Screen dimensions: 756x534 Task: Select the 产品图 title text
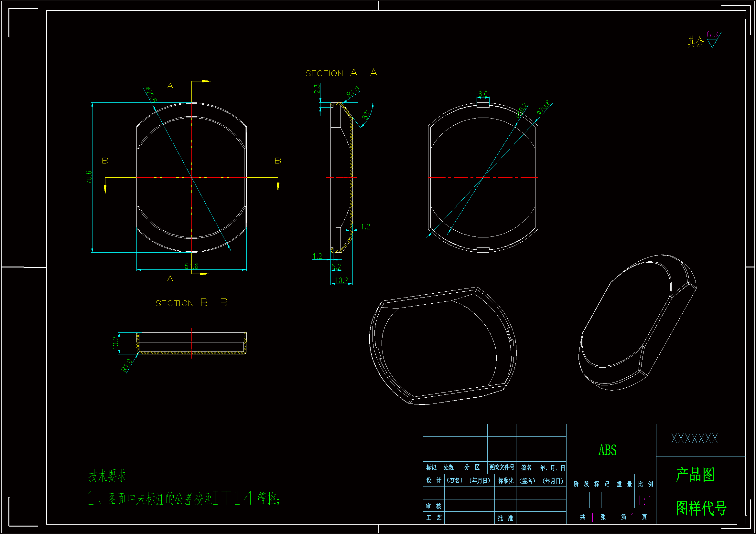coord(695,475)
